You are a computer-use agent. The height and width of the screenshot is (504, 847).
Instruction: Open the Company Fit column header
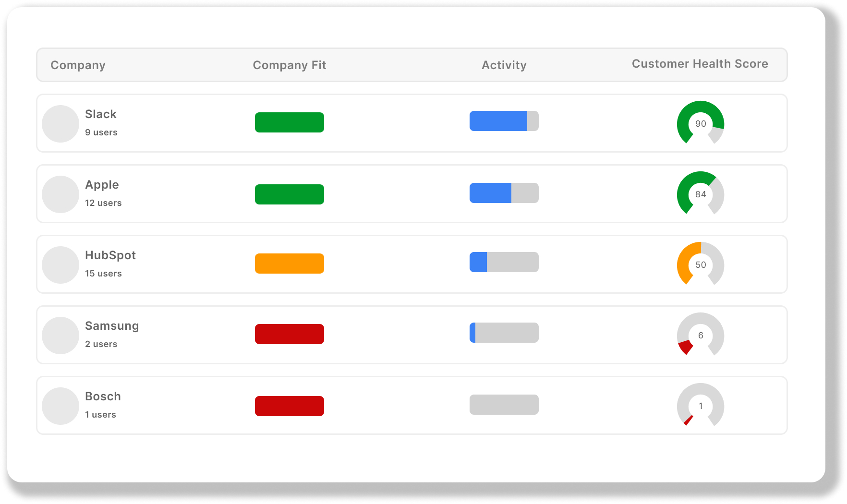coord(290,65)
